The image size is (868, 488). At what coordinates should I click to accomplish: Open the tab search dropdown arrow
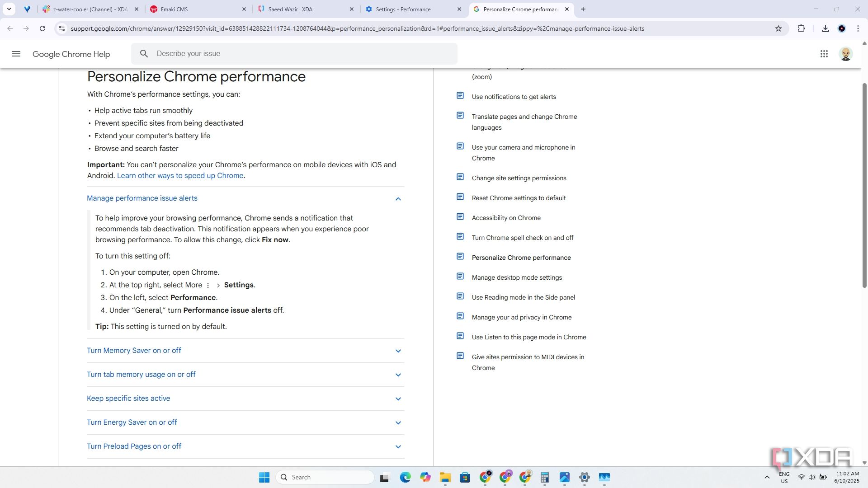point(9,9)
